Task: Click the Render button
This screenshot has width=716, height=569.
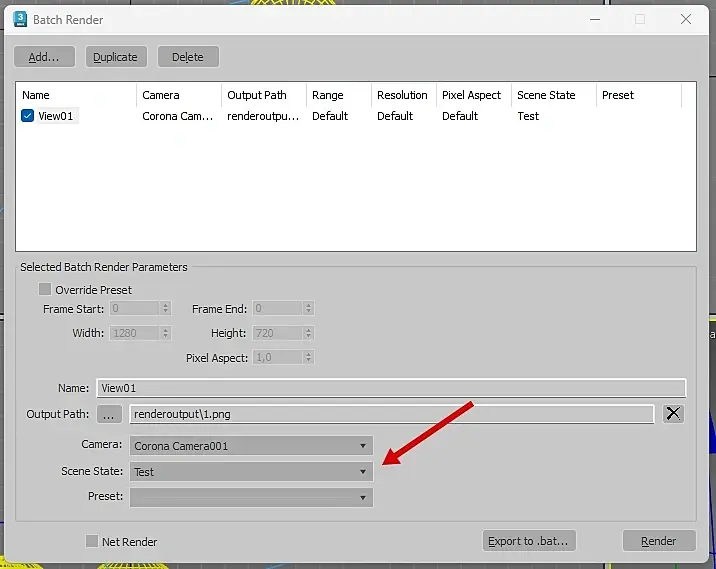Action: pos(659,541)
